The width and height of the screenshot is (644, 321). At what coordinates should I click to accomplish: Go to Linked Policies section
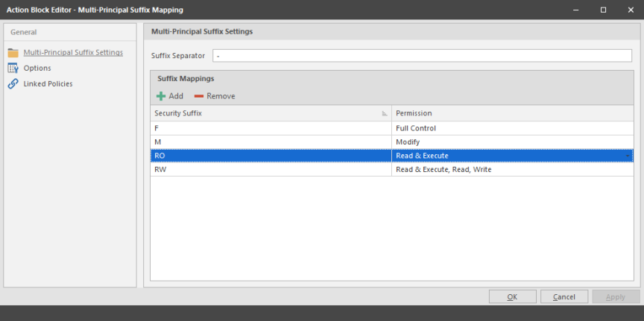click(48, 84)
